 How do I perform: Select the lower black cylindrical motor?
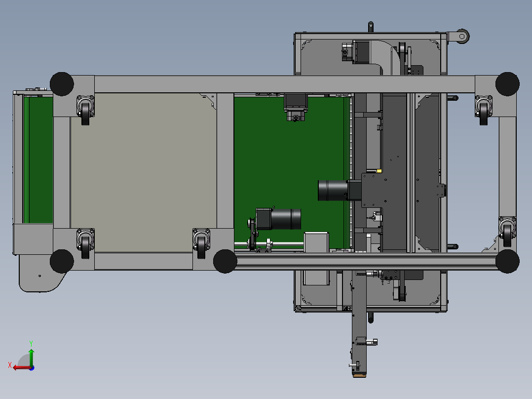point(286,219)
